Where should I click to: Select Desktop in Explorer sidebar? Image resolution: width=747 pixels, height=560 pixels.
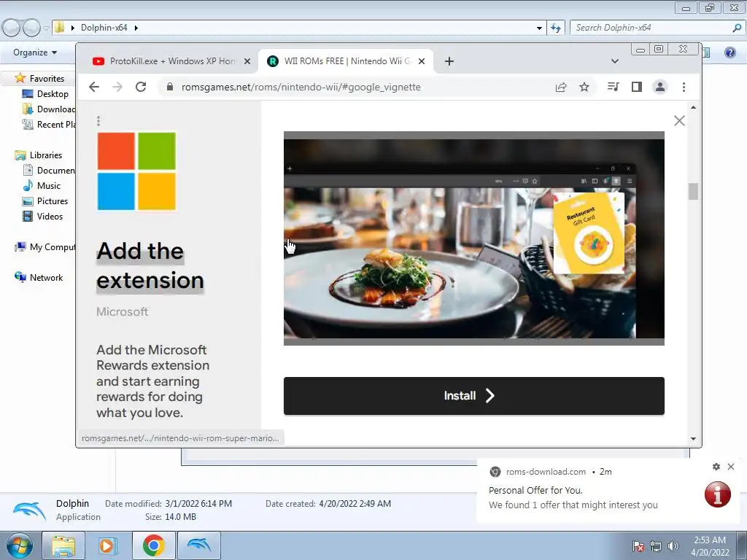tap(46, 94)
